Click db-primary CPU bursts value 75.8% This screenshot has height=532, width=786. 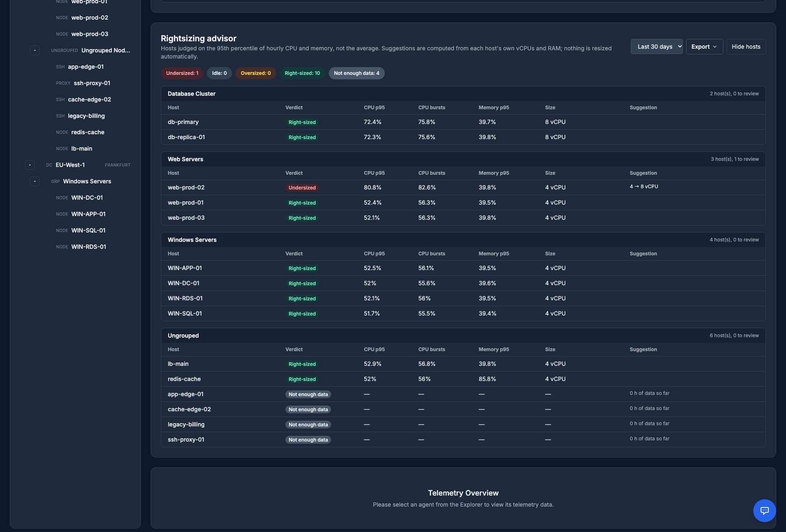[x=427, y=122]
